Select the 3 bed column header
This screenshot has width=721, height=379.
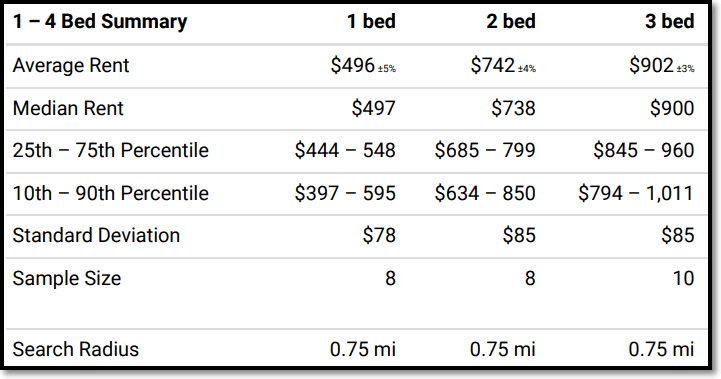point(670,22)
